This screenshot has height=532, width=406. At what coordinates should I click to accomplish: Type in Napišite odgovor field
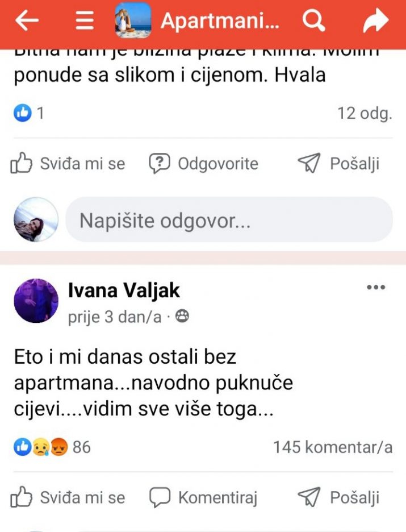229,220
